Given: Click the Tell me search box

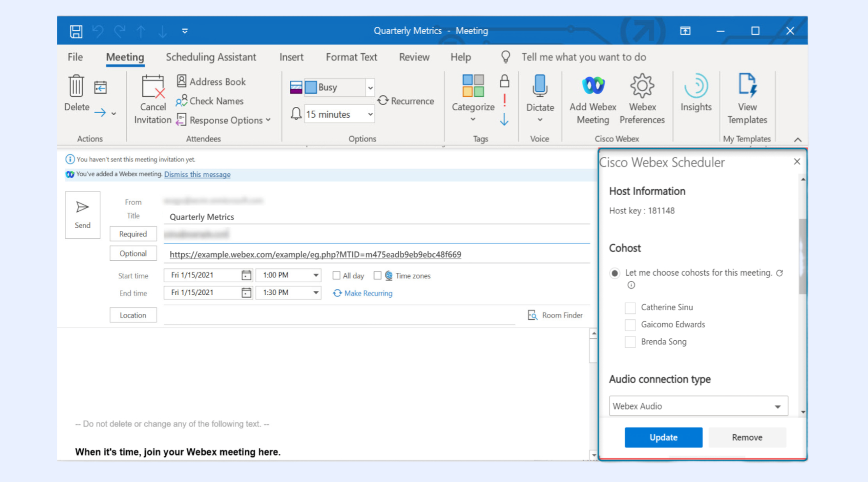Looking at the screenshot, I should point(583,57).
